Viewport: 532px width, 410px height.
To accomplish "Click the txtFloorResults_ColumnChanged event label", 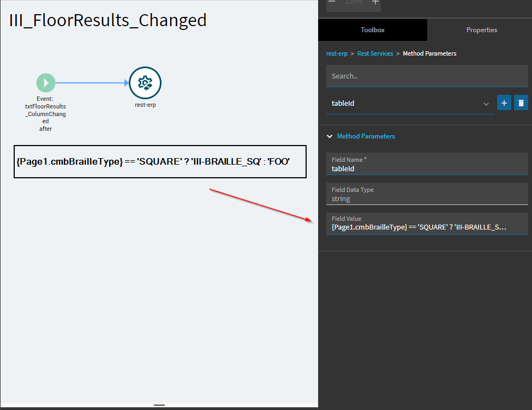I will point(45,113).
